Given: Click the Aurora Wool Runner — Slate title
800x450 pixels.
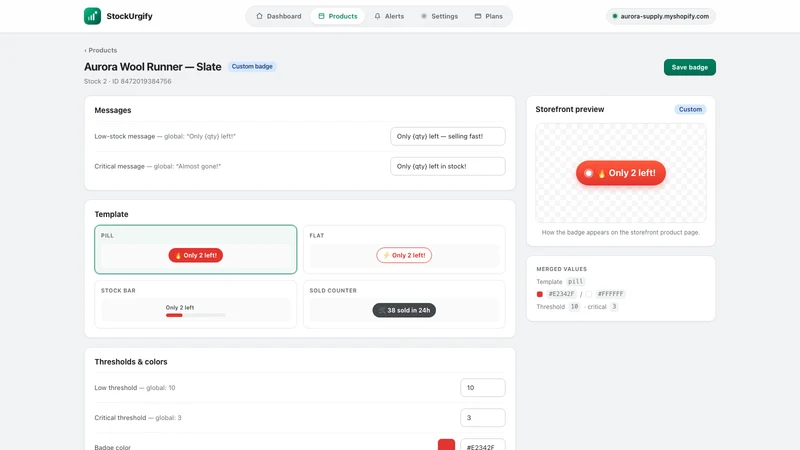Looking at the screenshot, I should [x=153, y=67].
